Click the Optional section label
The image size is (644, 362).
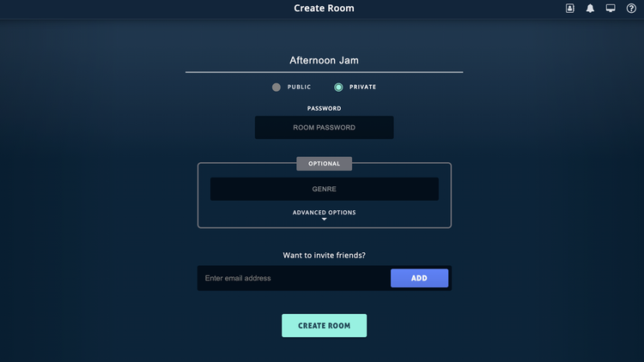(324, 164)
